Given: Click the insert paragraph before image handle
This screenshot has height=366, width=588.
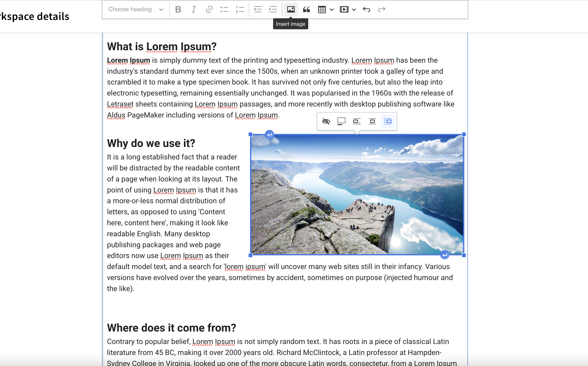Looking at the screenshot, I should click(x=269, y=135).
